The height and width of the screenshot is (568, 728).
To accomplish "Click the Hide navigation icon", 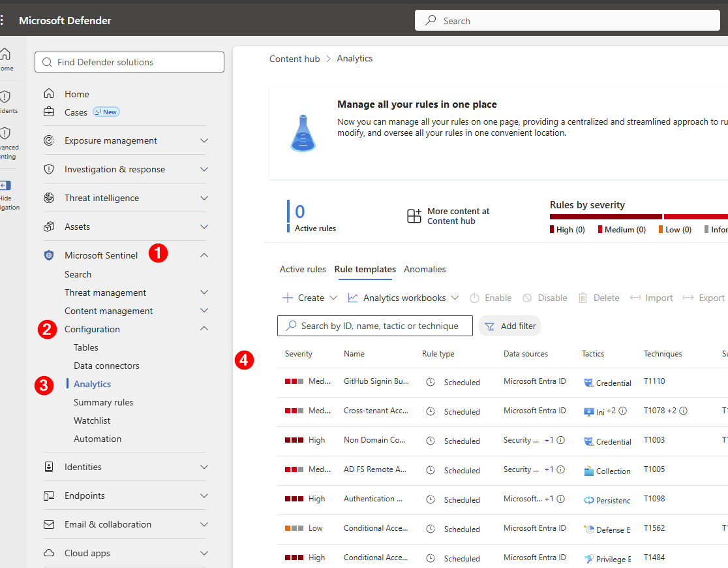I will (x=5, y=185).
